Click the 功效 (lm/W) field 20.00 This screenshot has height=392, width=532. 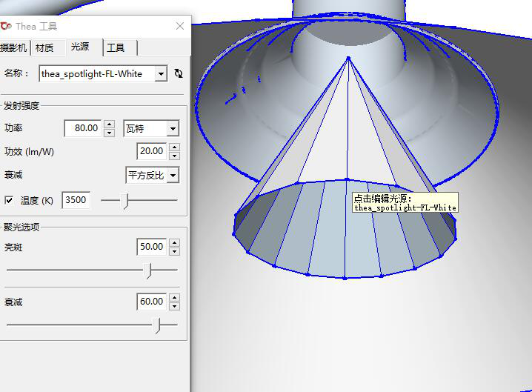click(x=152, y=151)
